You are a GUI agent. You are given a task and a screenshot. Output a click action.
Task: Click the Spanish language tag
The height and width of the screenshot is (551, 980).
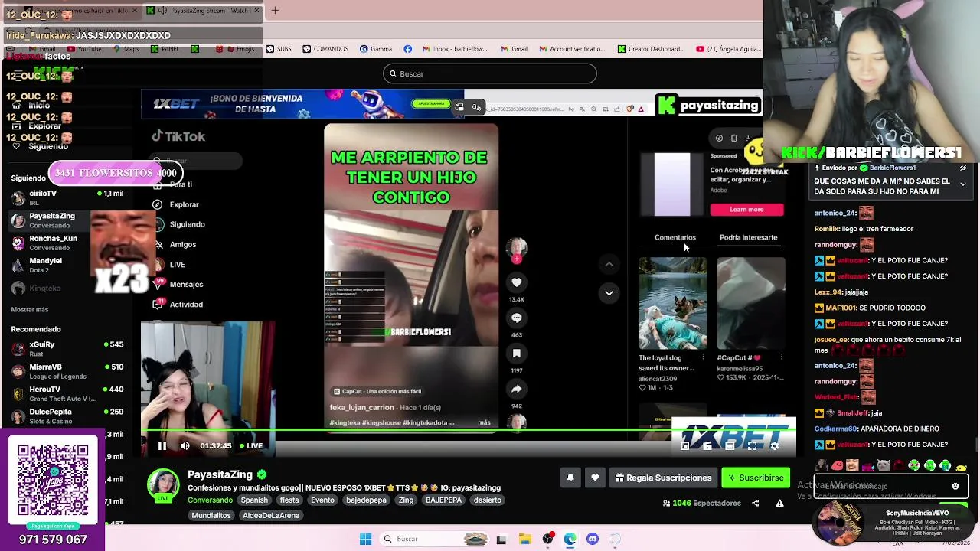pos(254,500)
